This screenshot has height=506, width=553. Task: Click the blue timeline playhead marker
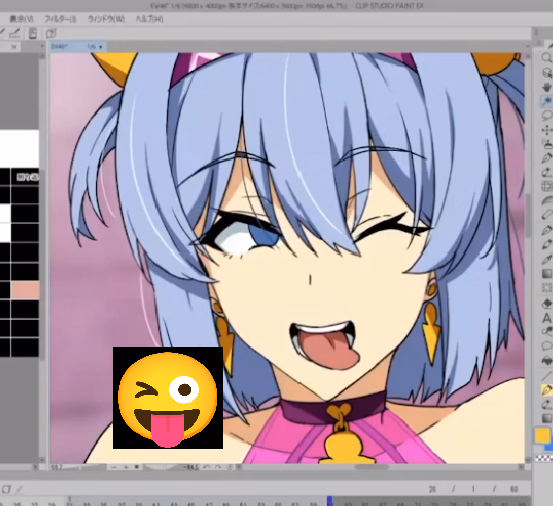coord(330,501)
